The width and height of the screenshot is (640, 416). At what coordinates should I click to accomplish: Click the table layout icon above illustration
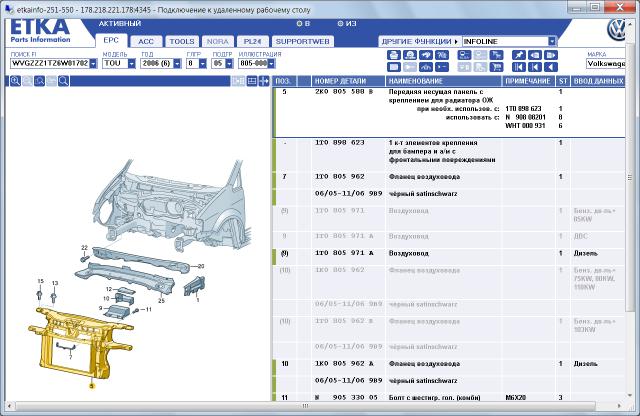point(252,81)
